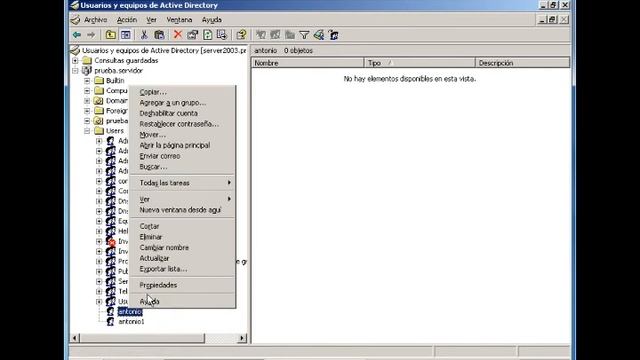Expand the Hel user node
Screen dimensions: 640x360
point(99,231)
